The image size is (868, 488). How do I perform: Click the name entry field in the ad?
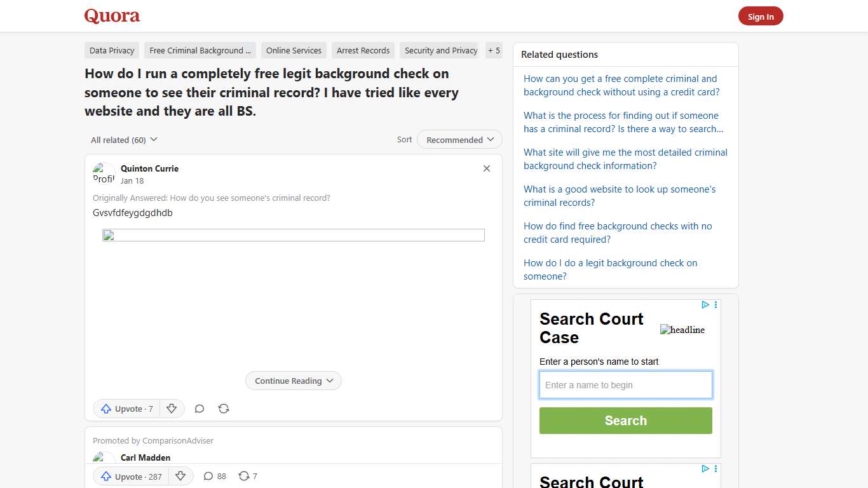click(x=625, y=384)
